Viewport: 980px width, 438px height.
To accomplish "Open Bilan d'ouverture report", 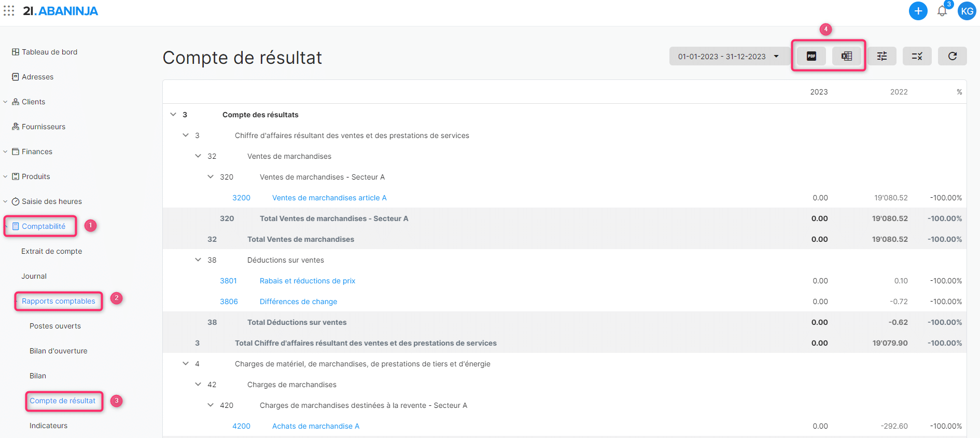I will click(x=59, y=351).
